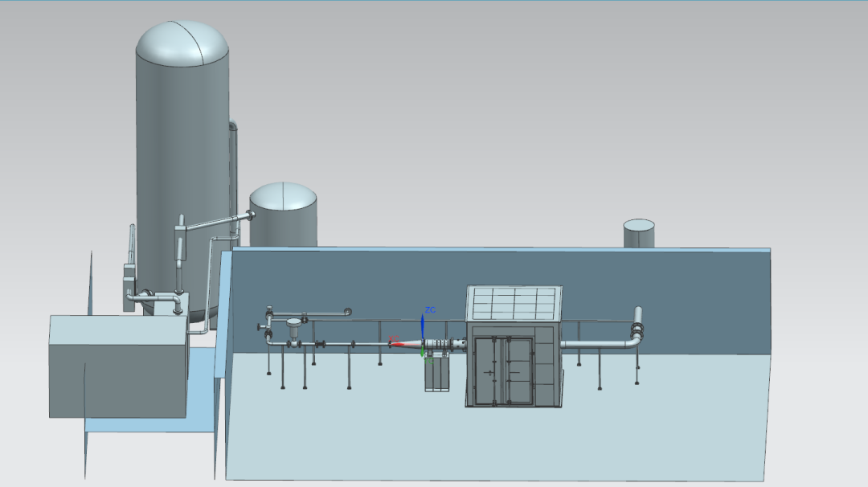Select the blue ZC axis arrow
The image size is (868, 487).
tap(424, 325)
